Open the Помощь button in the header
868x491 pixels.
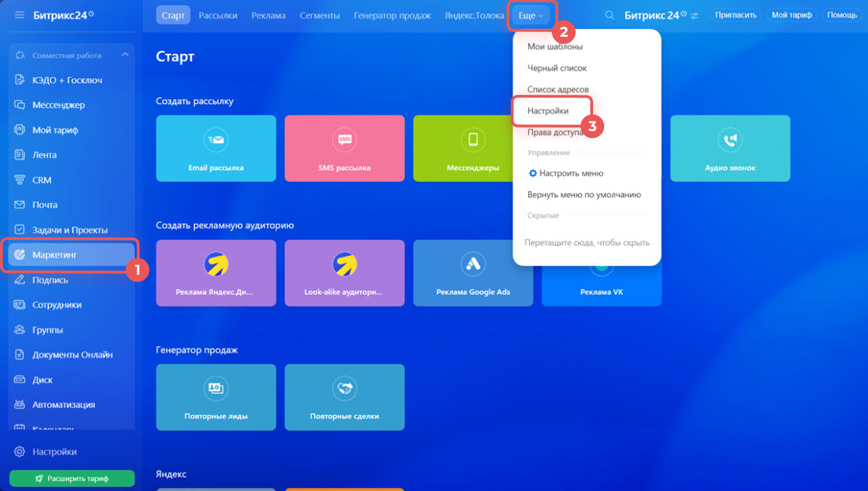(x=842, y=15)
